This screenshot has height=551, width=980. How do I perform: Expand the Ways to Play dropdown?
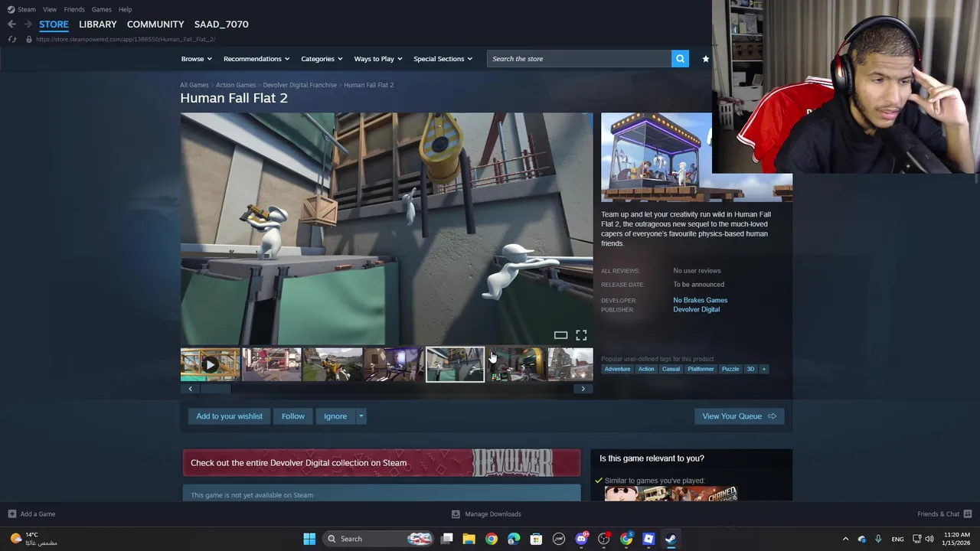click(378, 59)
